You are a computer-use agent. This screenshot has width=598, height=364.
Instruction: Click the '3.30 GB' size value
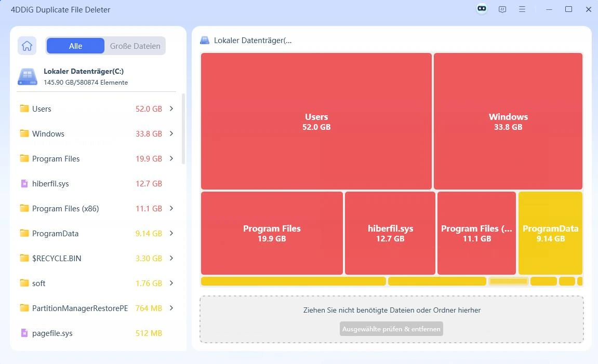pyautogui.click(x=149, y=259)
